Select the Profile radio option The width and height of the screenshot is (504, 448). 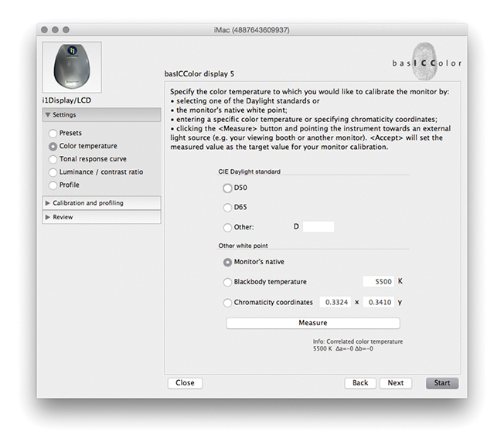pos(53,185)
